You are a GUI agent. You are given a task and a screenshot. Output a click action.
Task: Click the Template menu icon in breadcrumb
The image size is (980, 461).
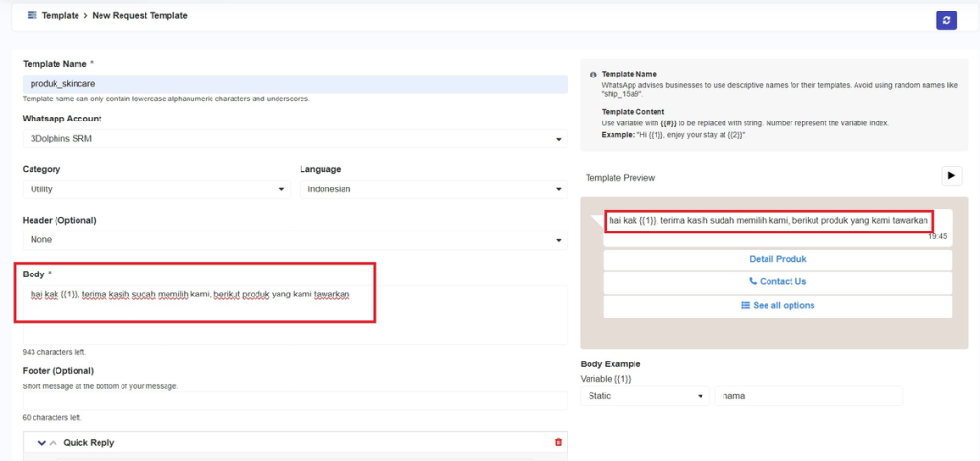click(33, 16)
